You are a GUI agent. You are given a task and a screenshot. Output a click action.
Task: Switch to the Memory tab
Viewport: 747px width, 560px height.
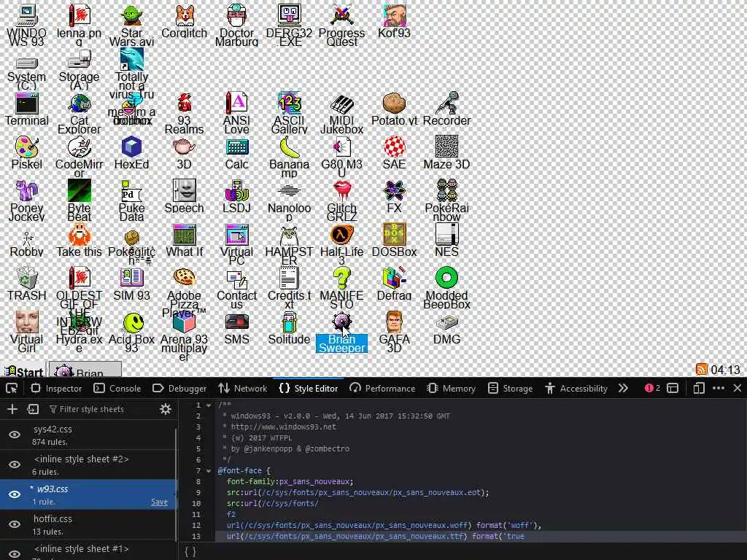[x=451, y=388]
